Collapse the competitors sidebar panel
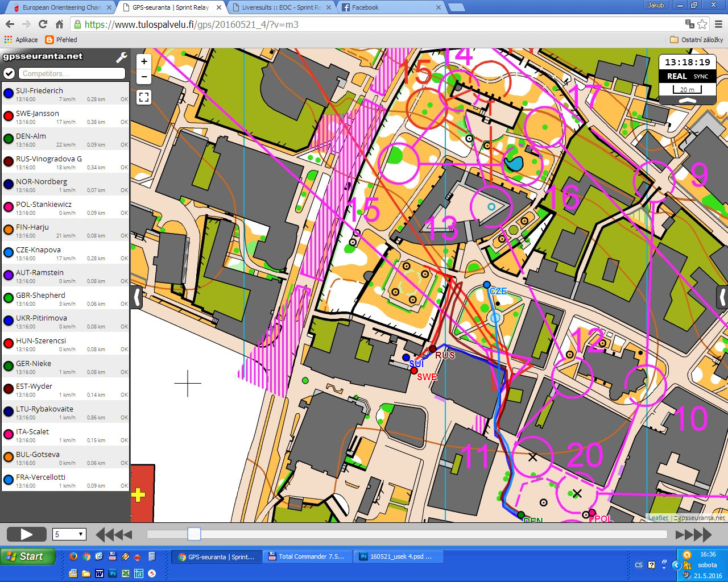The height and width of the screenshot is (582, 728). click(x=136, y=297)
